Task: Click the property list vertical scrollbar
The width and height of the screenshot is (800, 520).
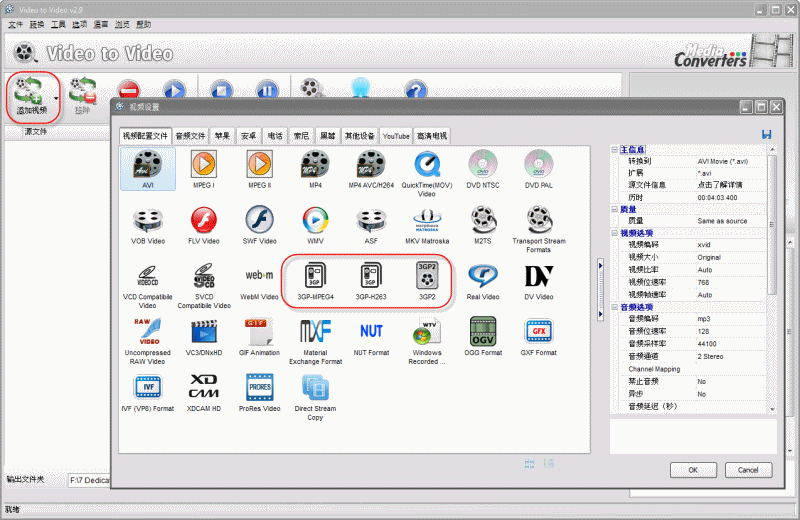Action: click(772, 225)
